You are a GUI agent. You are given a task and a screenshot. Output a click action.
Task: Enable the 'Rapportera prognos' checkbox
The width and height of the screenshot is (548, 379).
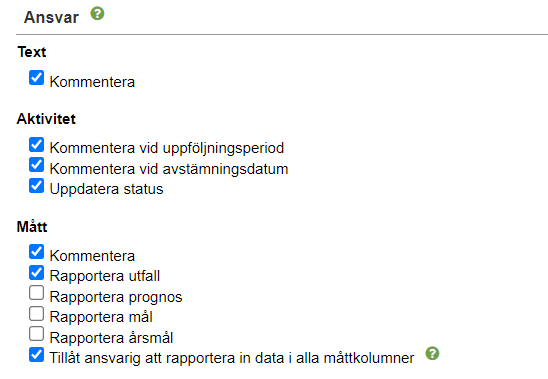click(37, 293)
